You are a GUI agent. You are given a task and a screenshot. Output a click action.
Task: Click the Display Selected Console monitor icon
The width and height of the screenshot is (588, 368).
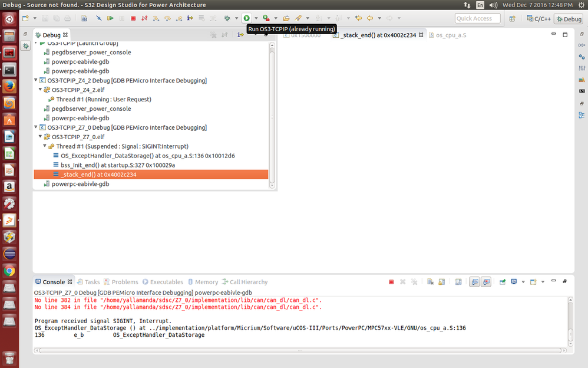pos(514,282)
